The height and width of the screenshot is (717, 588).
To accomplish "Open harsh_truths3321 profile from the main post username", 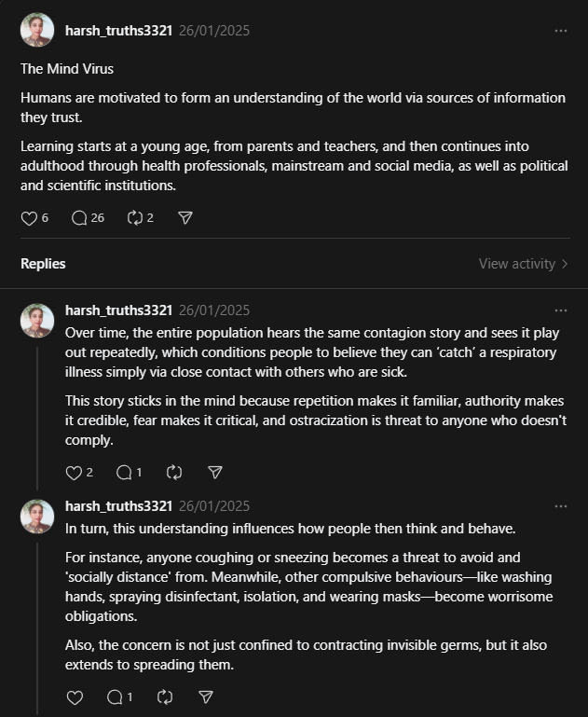I will click(118, 31).
